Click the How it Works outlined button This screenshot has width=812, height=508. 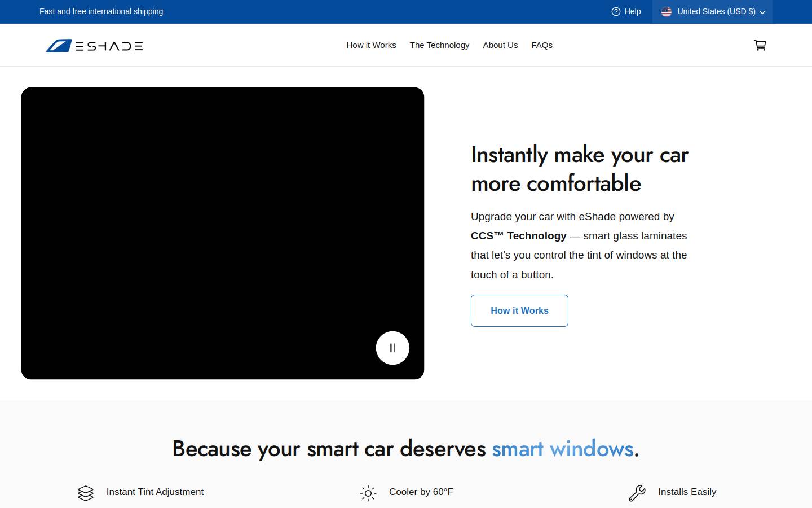point(519,310)
